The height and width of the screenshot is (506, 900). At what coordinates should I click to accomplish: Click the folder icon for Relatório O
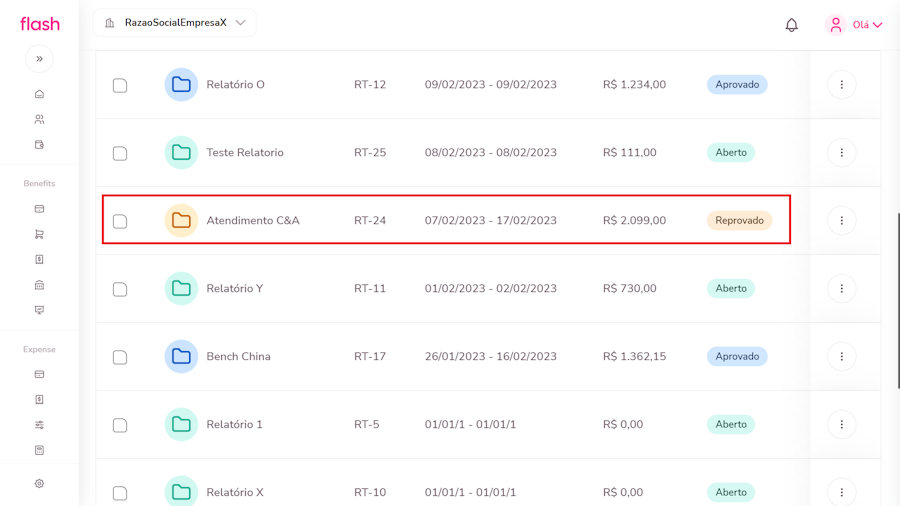click(181, 85)
